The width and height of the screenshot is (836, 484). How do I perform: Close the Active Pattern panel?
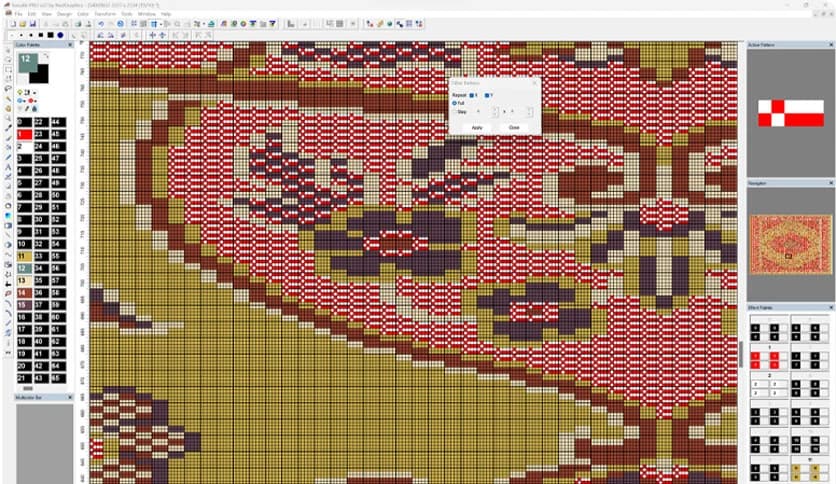pyautogui.click(x=831, y=45)
